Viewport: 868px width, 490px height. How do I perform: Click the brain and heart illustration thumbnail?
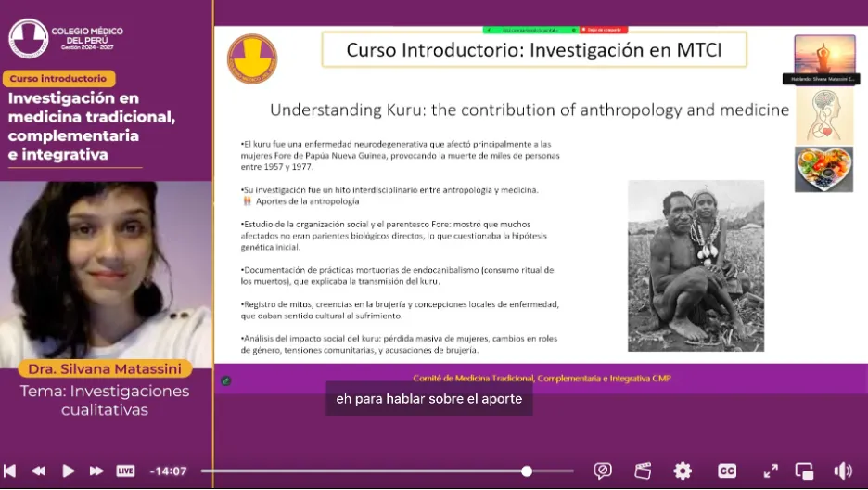click(824, 116)
